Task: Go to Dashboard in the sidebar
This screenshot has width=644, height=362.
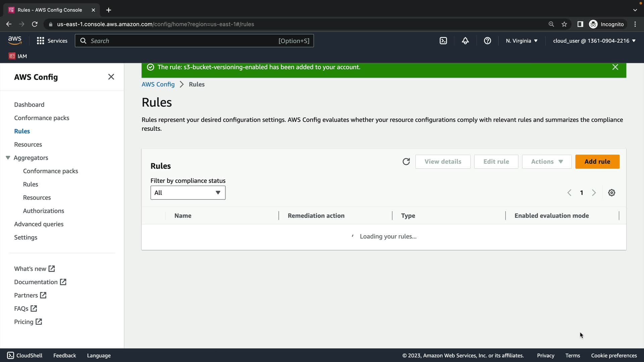Action: [x=29, y=105]
